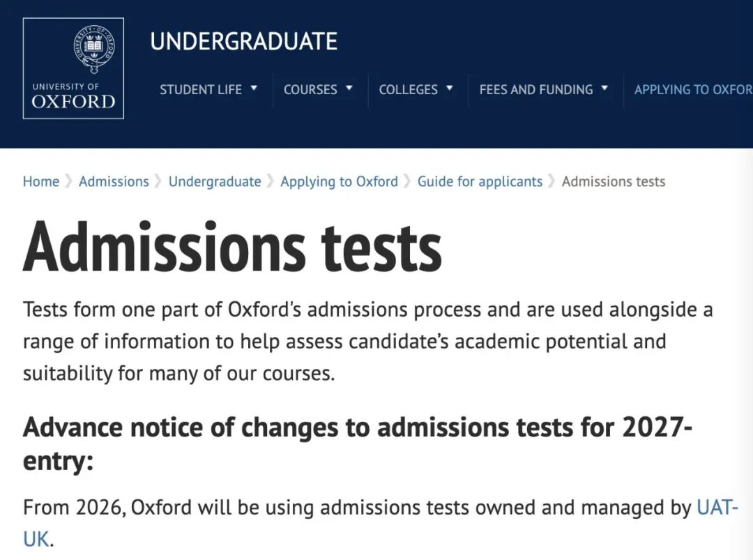This screenshot has height=560, width=753.
Task: Click the Admissions tests breadcrumb entry
Action: click(614, 181)
